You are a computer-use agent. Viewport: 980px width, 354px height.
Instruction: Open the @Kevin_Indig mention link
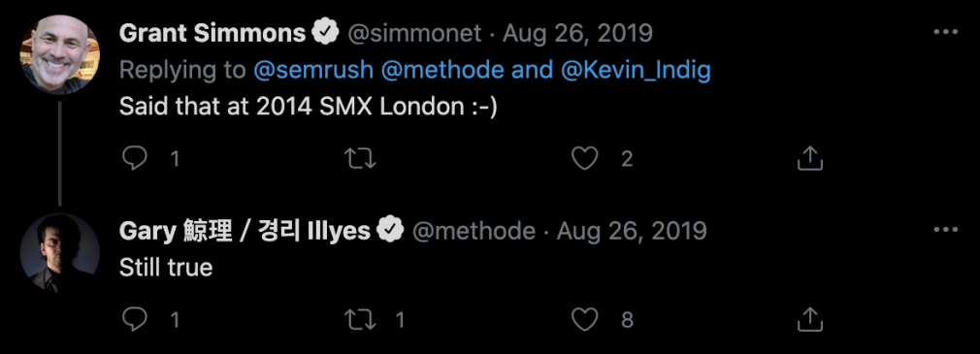pyautogui.click(x=636, y=71)
